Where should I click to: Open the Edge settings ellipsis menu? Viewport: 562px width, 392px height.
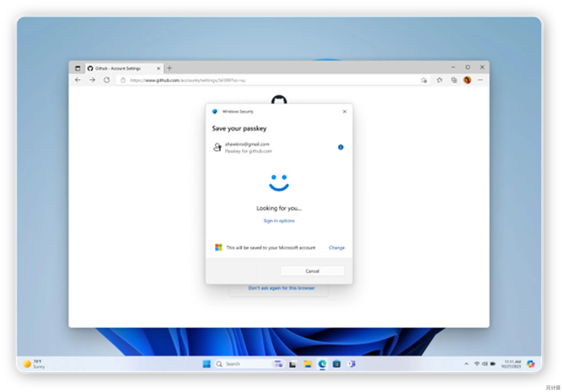pos(480,80)
